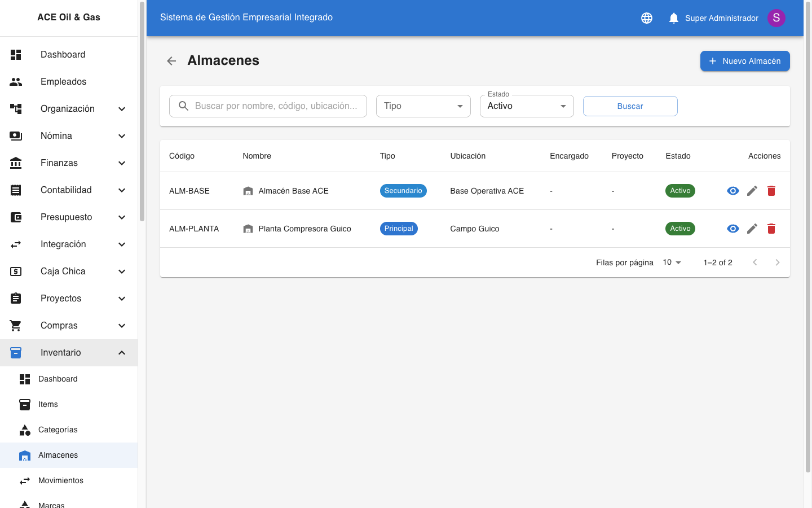Delete the Almacén Base ACE row
This screenshot has width=812, height=508.
pos(771,191)
